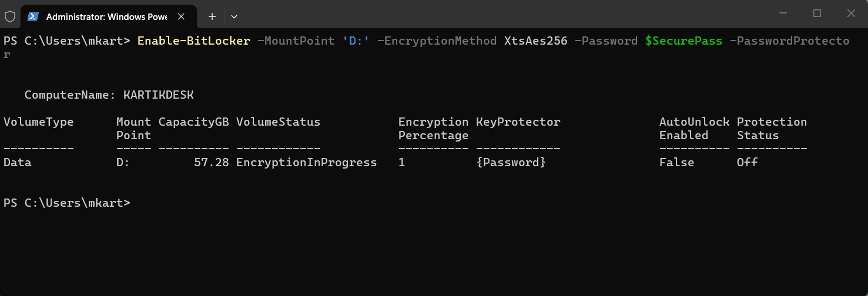Close the terminal window
The width and height of the screenshot is (868, 296).
click(x=851, y=13)
